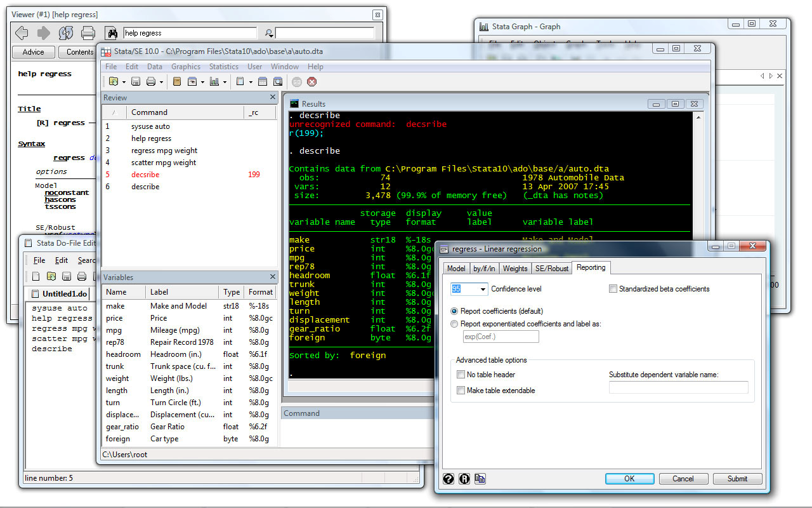812x508 pixels.
Task: Click Print icon in Do-File Editor toolbar
Action: 81,276
